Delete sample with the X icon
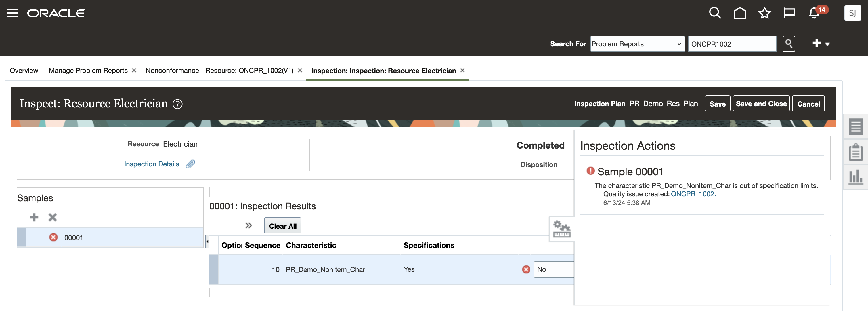Image resolution: width=868 pixels, height=323 pixels. pos(52,217)
